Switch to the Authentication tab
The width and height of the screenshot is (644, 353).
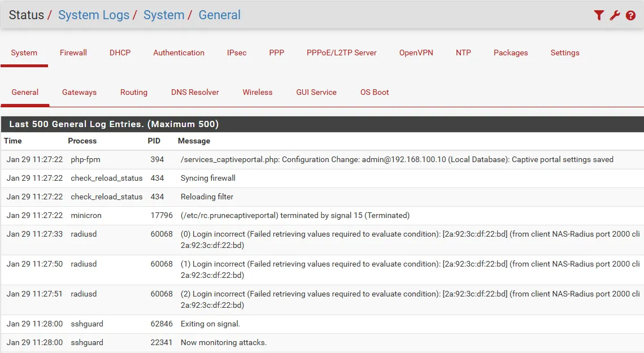point(179,53)
